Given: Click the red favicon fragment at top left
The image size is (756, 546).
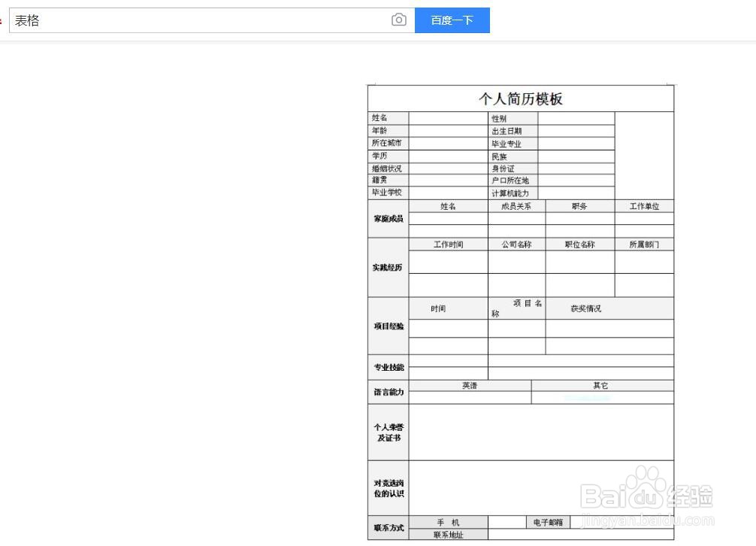Looking at the screenshot, I should coord(2,20).
